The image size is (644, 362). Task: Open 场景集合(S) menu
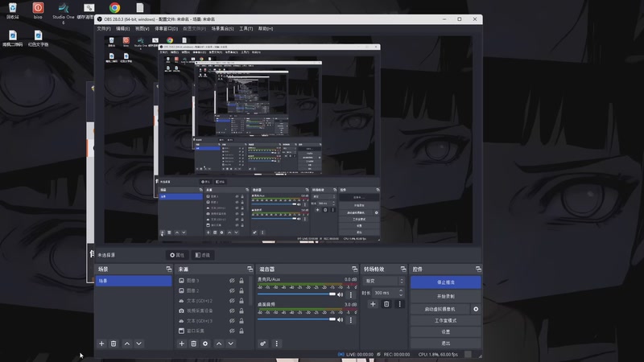(223, 29)
